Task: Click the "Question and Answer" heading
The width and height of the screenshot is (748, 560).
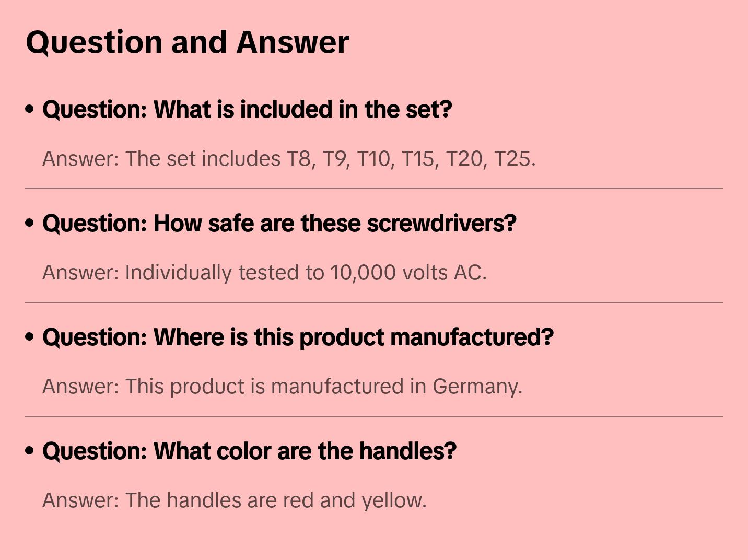Action: pos(188,42)
